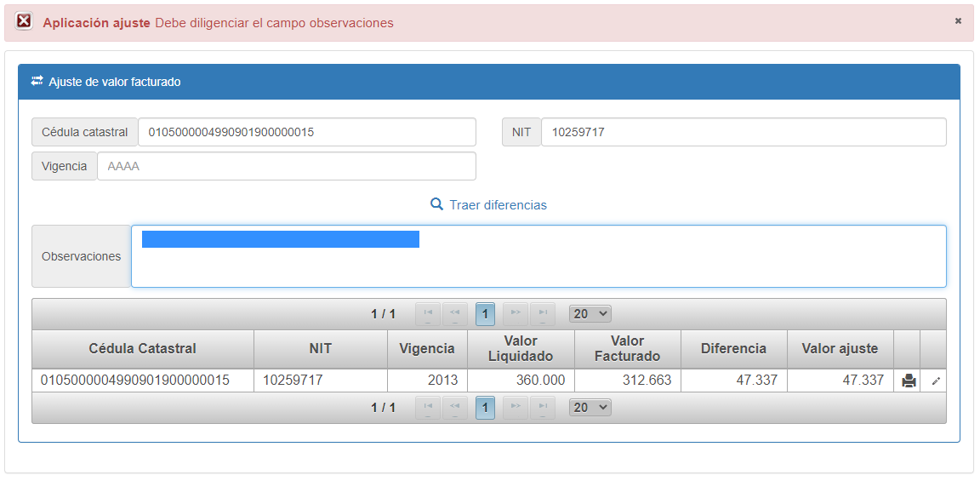Image resolution: width=980 pixels, height=481 pixels.
Task: Open the bottom rows-per-page dropdown showing 20
Action: pos(590,408)
